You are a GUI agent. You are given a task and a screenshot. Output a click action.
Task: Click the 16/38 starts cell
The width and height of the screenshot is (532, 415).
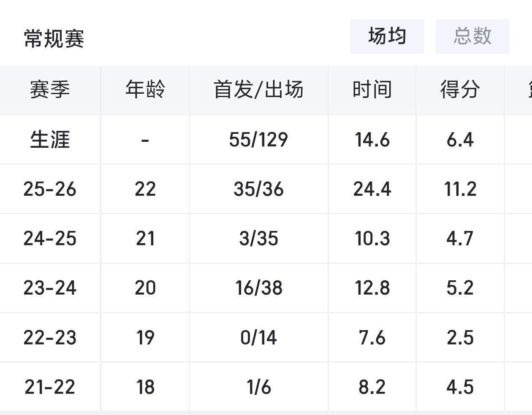click(259, 288)
